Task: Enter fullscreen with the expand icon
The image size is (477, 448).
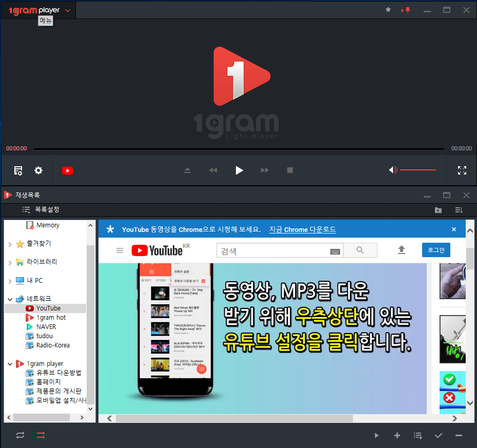Action: click(x=462, y=170)
